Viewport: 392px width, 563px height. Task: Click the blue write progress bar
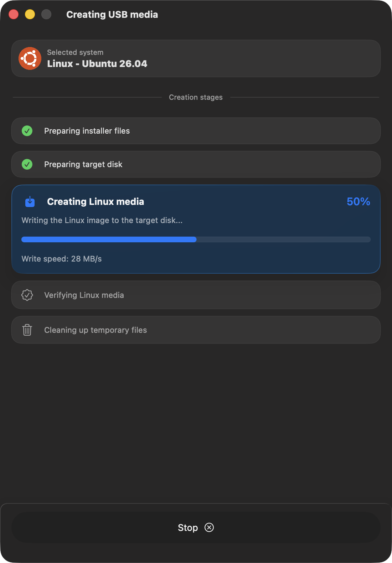196,239
